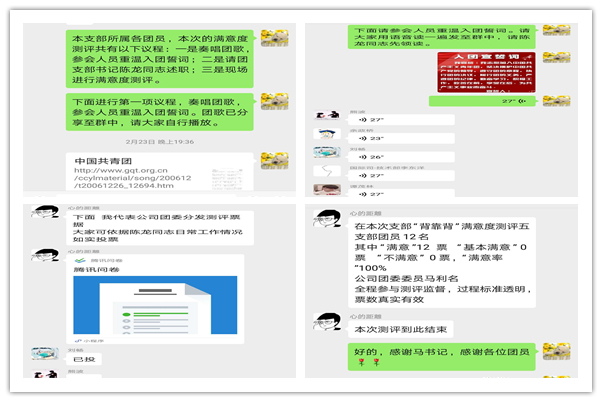Tap the sender name 国际四-技术部李东洋
Viewport: 602px width, 402px height.
tap(387, 168)
